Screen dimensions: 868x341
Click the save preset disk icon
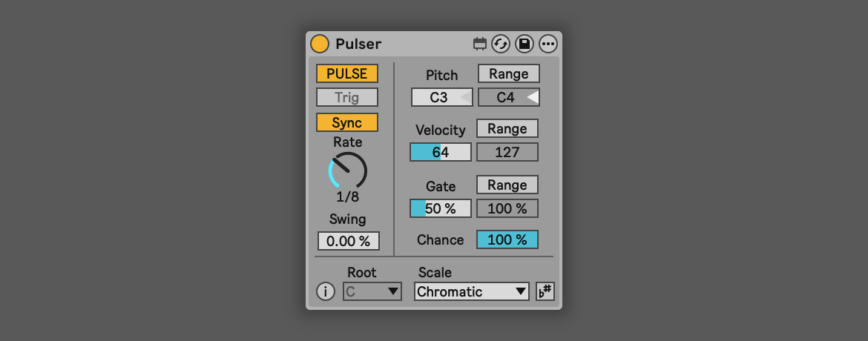tap(525, 44)
